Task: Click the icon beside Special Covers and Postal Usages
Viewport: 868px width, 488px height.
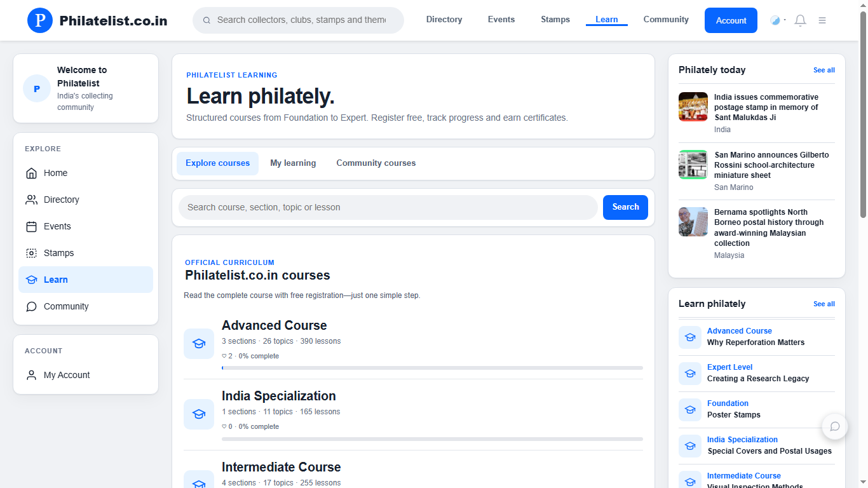Action: [690, 445]
